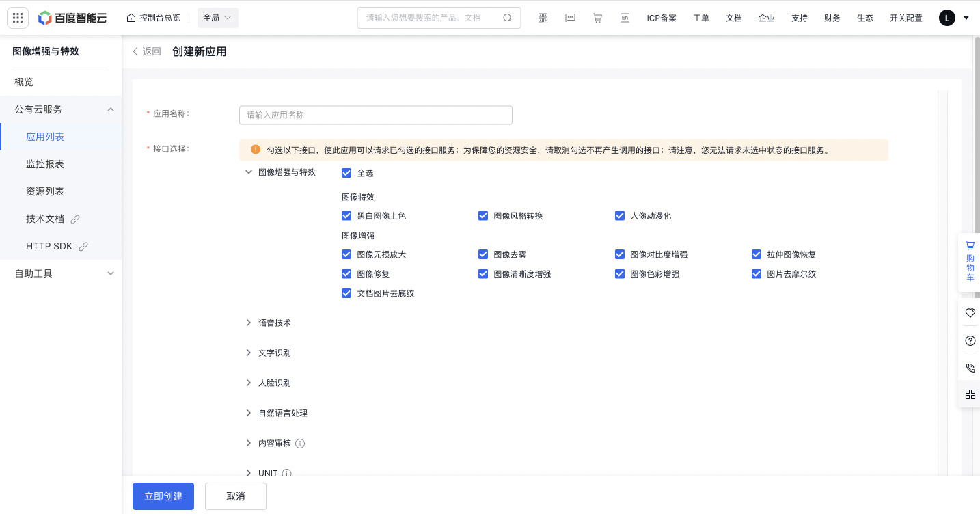Screen dimensions: 980x514
Task: Expand the 语音技术 group
Action: (x=249, y=323)
